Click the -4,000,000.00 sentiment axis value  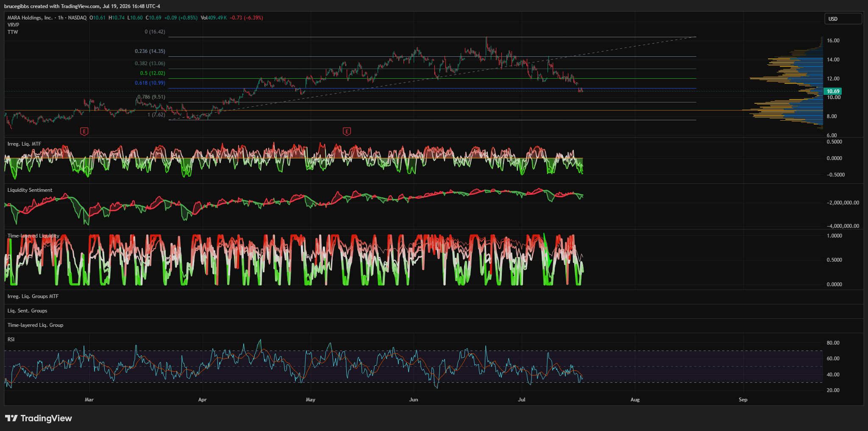click(x=843, y=226)
